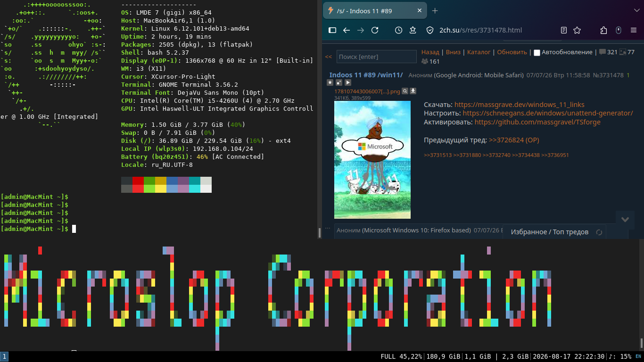Click i3 workspace 1 indicator

[x=4, y=356]
